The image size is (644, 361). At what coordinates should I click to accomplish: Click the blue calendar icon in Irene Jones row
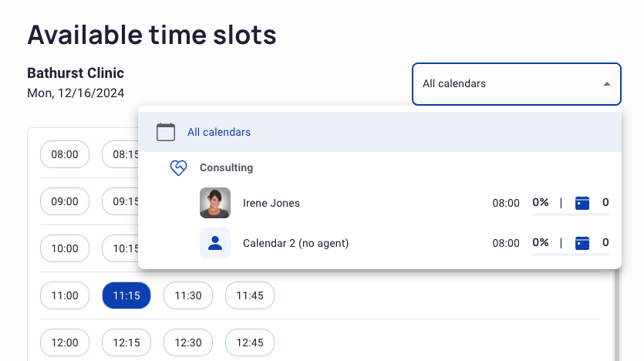(582, 203)
